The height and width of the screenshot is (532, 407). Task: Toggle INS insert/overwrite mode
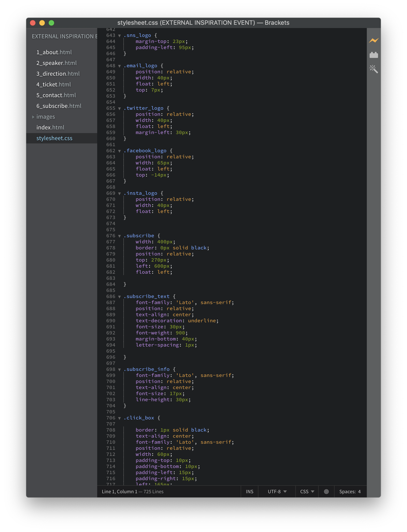pos(249,491)
